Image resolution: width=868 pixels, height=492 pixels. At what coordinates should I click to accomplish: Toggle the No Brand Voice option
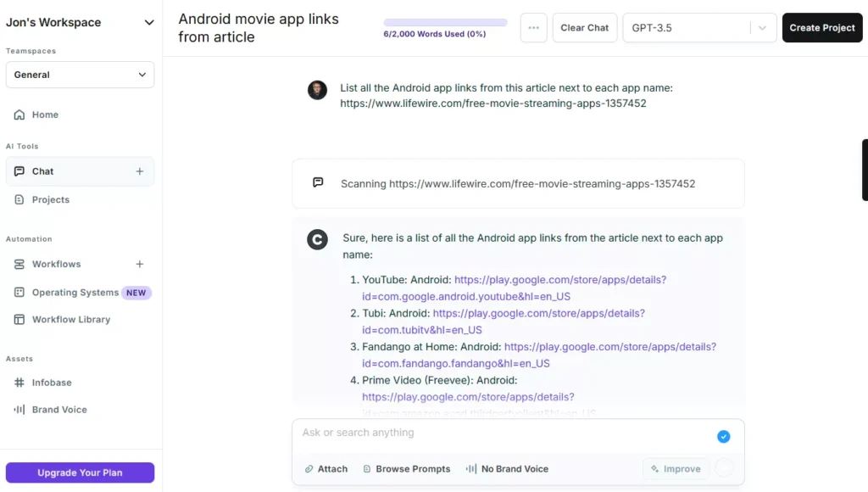pos(507,469)
